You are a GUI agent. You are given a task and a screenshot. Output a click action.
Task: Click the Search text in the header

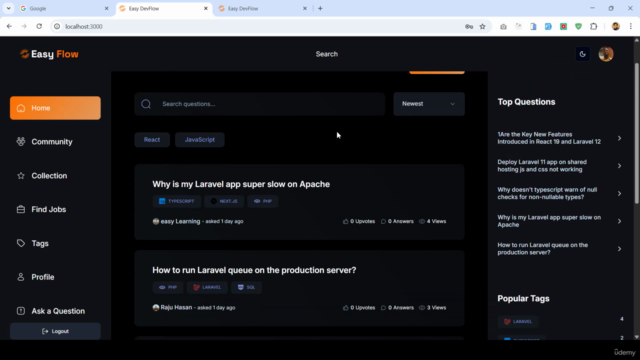327,54
